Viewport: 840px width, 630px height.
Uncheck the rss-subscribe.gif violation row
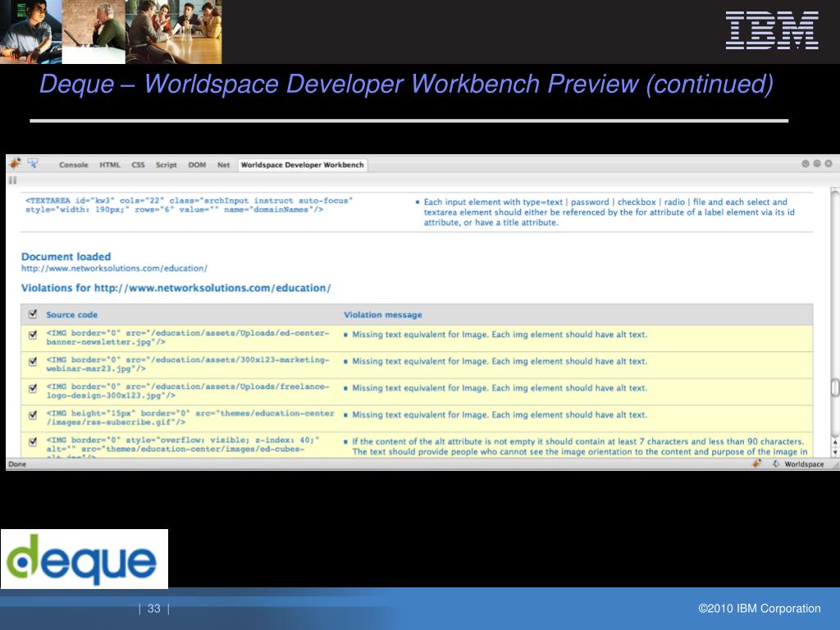click(33, 415)
